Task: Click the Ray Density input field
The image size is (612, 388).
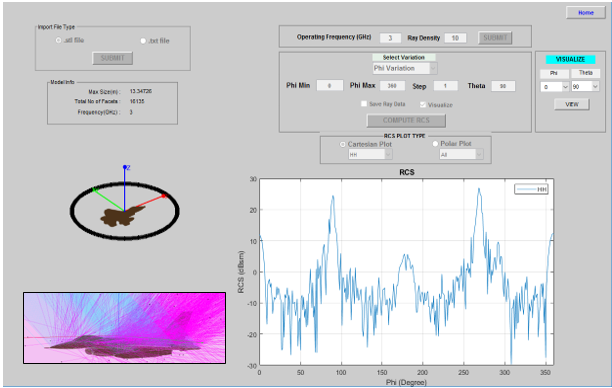Action: (455, 38)
